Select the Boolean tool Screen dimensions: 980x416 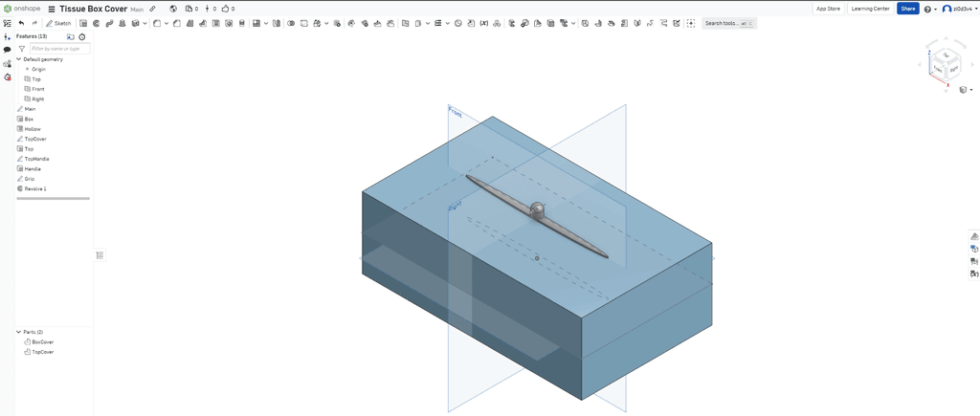(x=291, y=23)
